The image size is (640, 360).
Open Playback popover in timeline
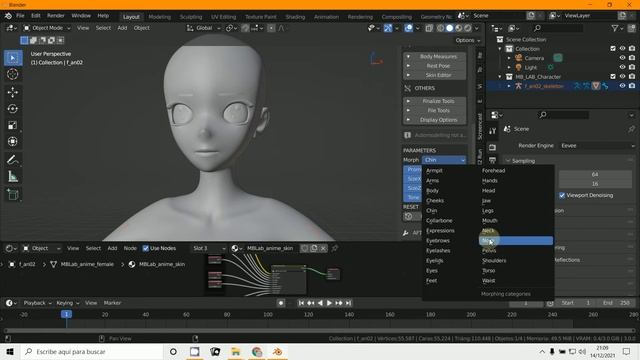(38, 303)
